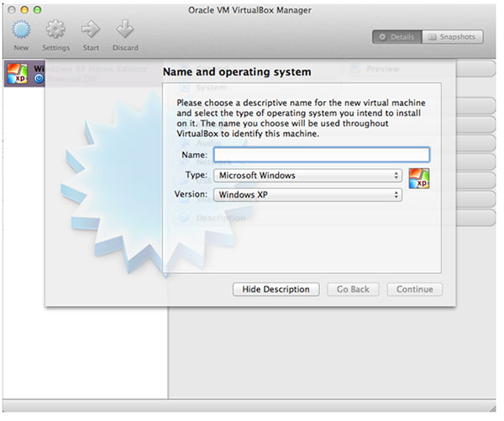Open Settings via the gear icon

(55, 29)
